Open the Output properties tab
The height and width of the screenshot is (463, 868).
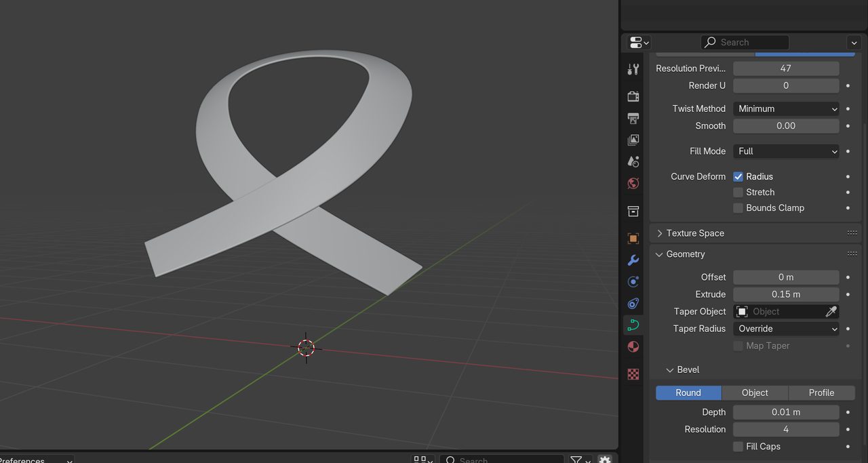click(x=633, y=118)
